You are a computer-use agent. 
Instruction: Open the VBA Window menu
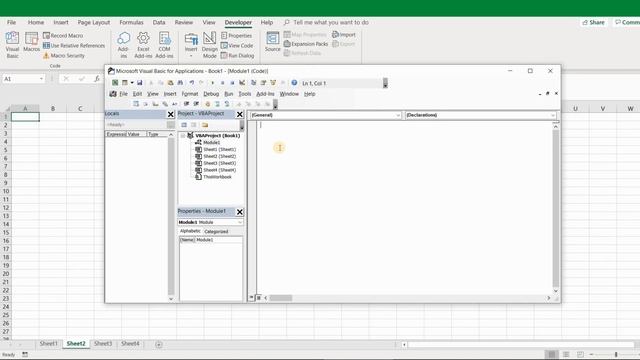(289, 94)
